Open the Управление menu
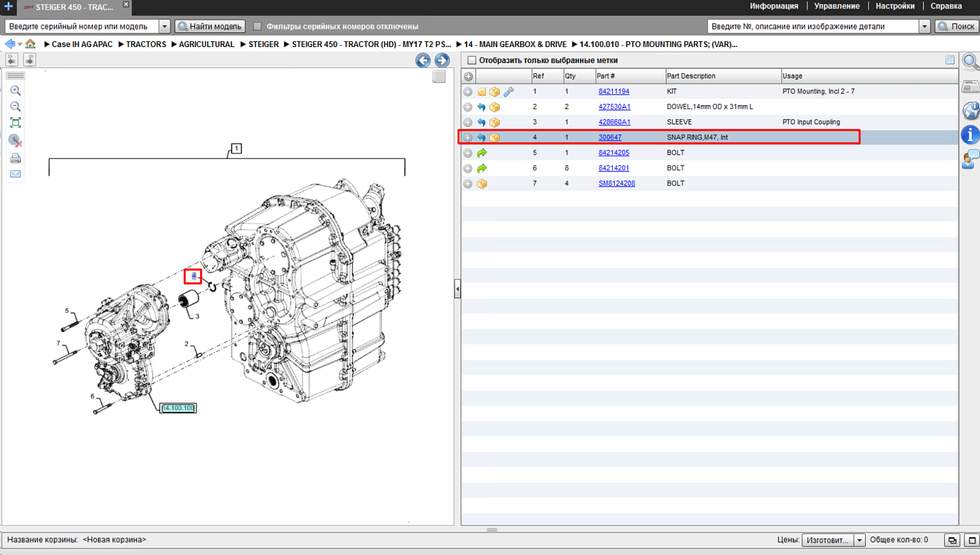Viewport: 980px width, 555px height. [x=837, y=6]
